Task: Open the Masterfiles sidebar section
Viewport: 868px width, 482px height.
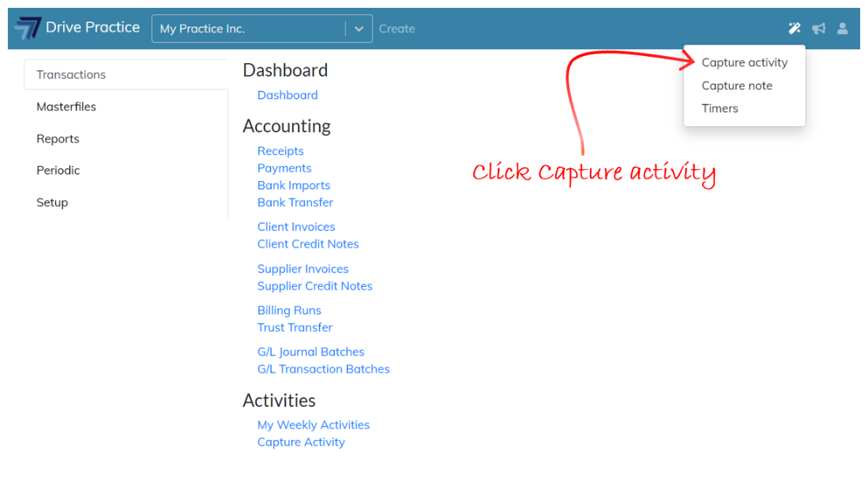Action: [66, 107]
